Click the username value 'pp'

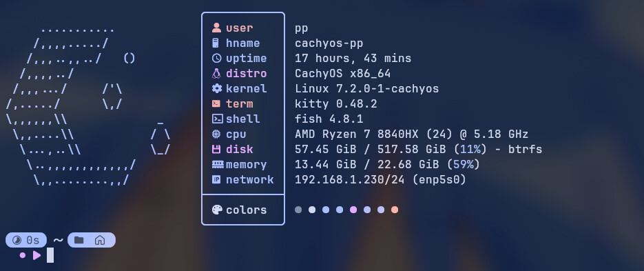coord(302,29)
